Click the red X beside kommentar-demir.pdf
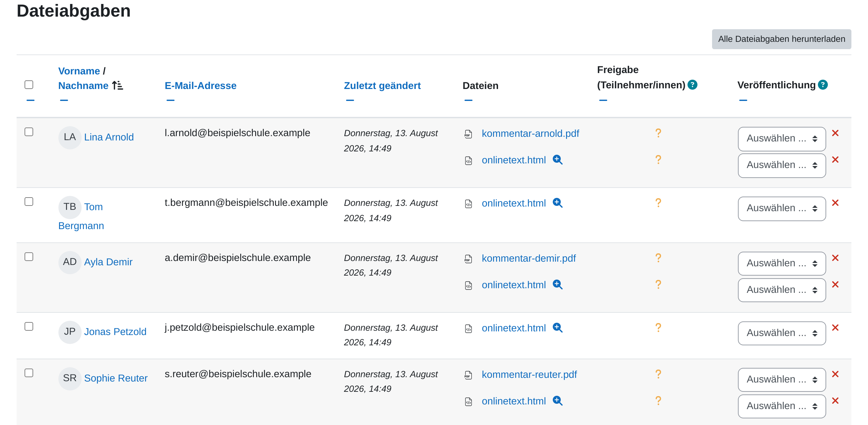 tap(835, 258)
